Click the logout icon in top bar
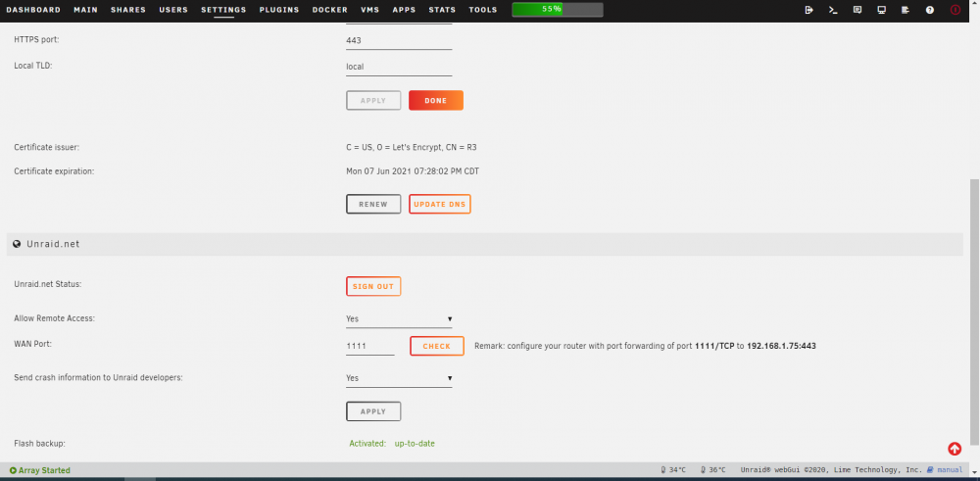The height and width of the screenshot is (481, 980). click(x=808, y=10)
